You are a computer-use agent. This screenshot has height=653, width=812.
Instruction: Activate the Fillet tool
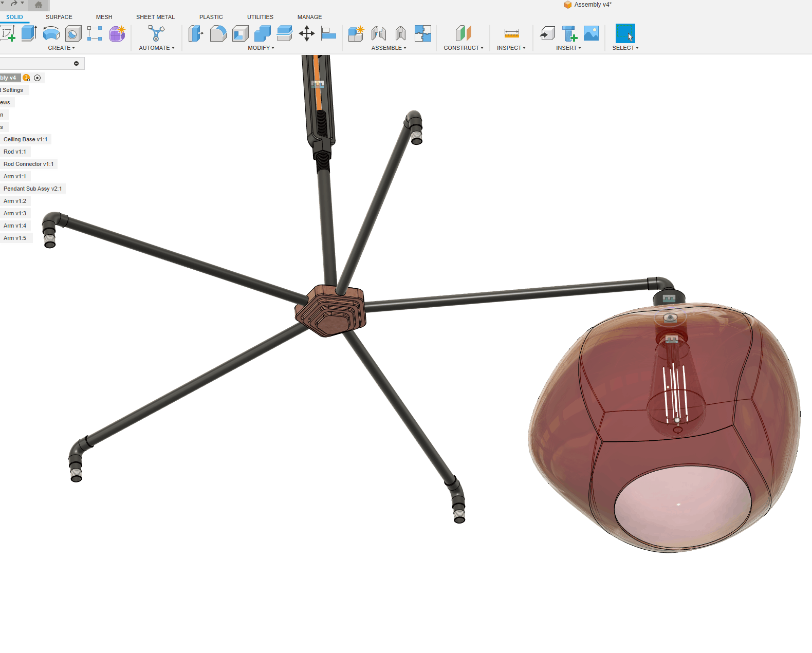218,34
